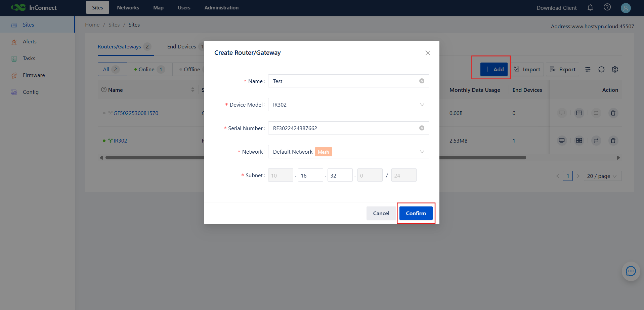Confirm the router creation

tap(416, 213)
